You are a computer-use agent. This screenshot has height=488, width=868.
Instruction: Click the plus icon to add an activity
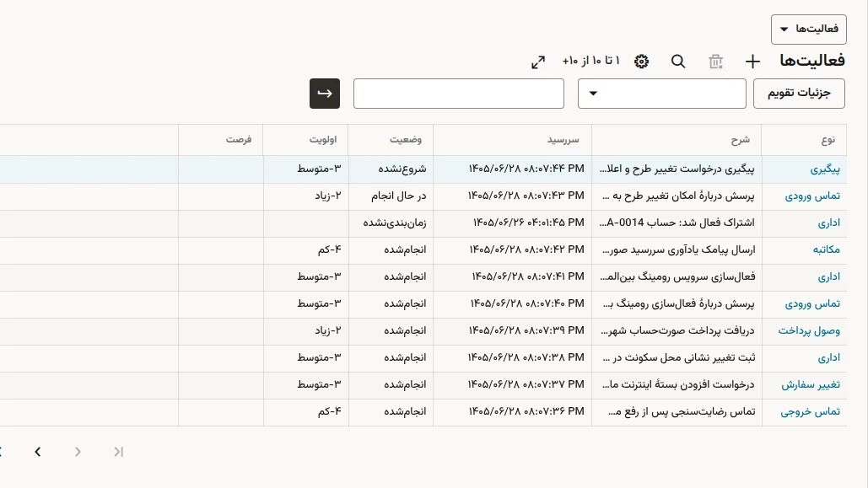pos(752,62)
